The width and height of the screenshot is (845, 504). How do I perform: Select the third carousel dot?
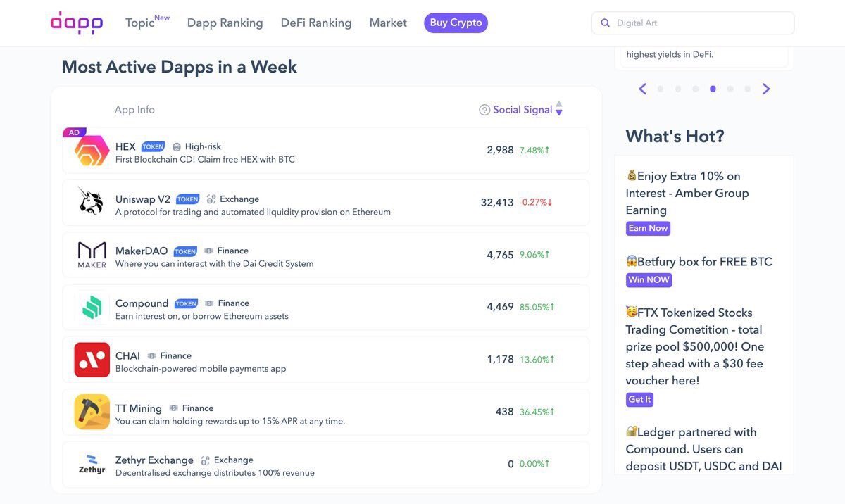click(696, 89)
